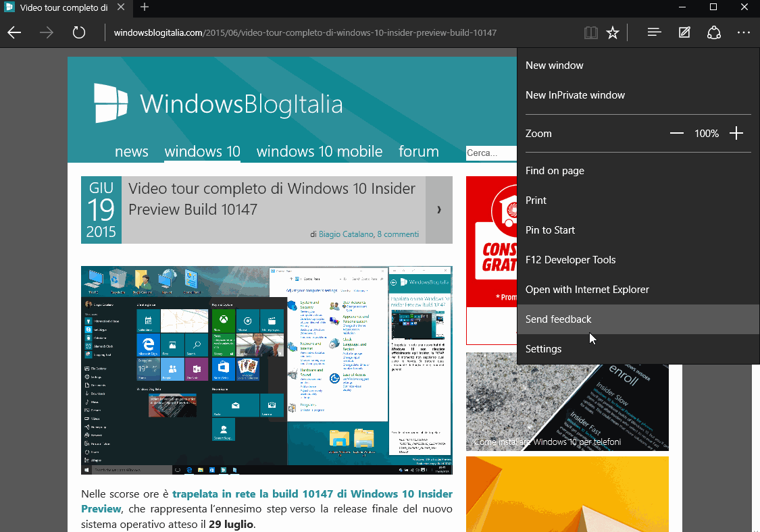Open F12 Developer Tools
The height and width of the screenshot is (532, 760).
[x=638, y=260]
